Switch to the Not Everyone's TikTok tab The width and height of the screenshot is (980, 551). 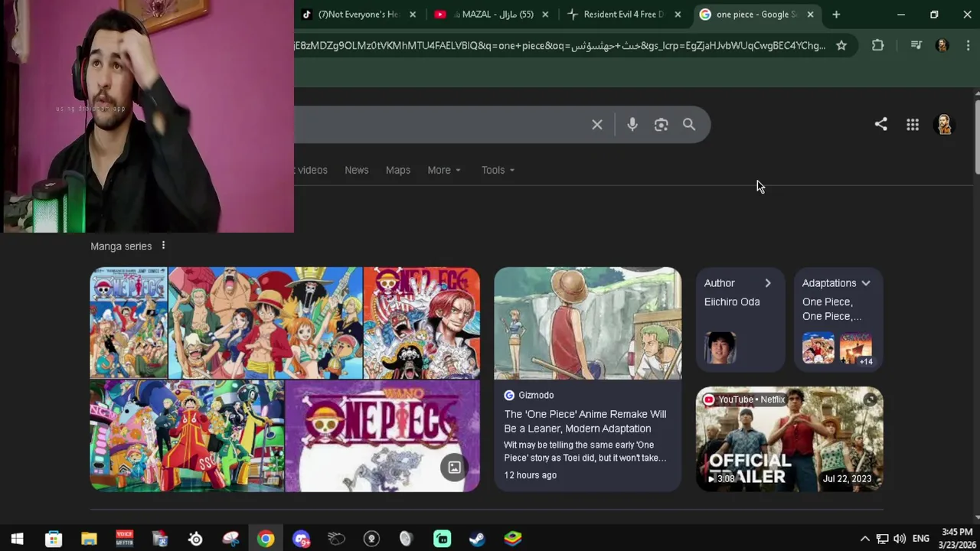pos(358,15)
